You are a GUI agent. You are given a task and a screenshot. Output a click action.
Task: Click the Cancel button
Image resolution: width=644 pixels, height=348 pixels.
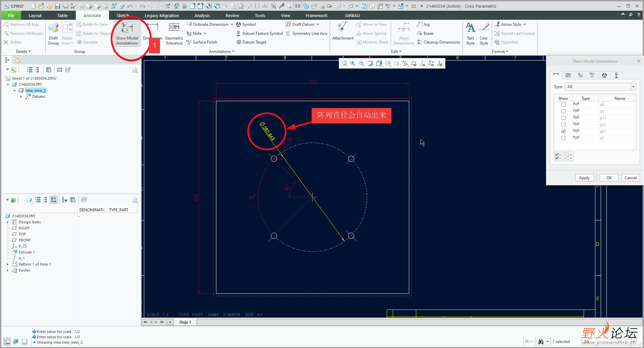(x=631, y=178)
